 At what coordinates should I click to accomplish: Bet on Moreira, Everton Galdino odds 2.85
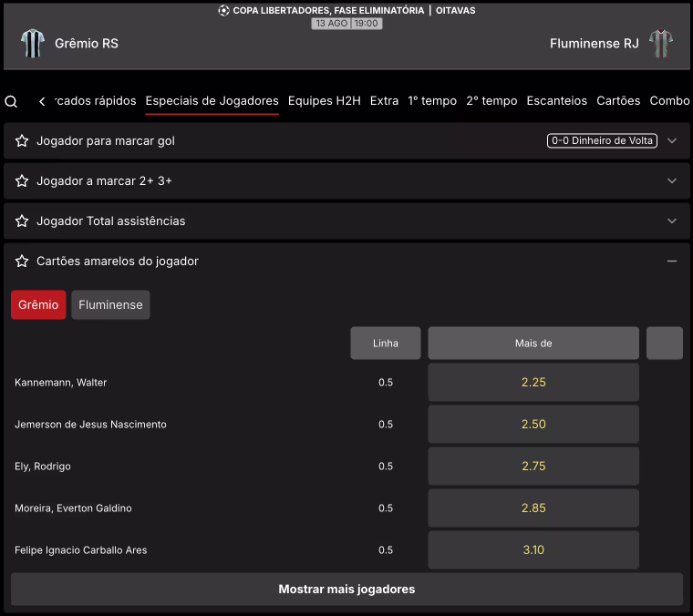click(533, 508)
